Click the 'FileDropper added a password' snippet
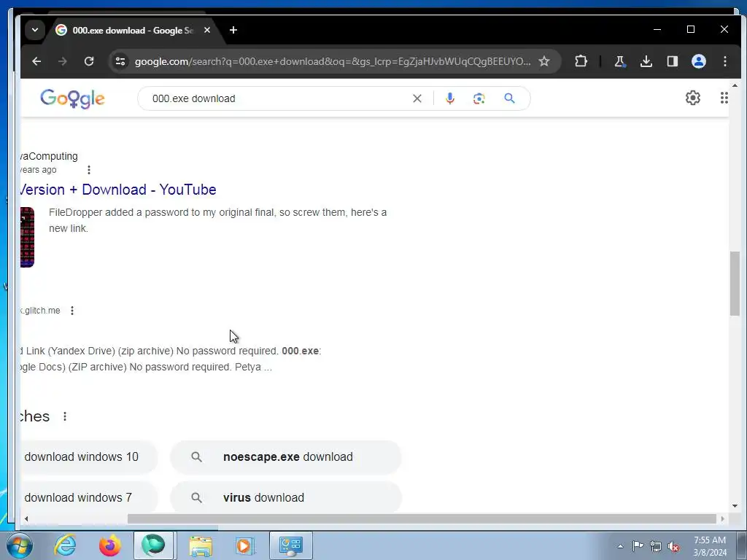Image resolution: width=747 pixels, height=560 pixels. coord(217,220)
